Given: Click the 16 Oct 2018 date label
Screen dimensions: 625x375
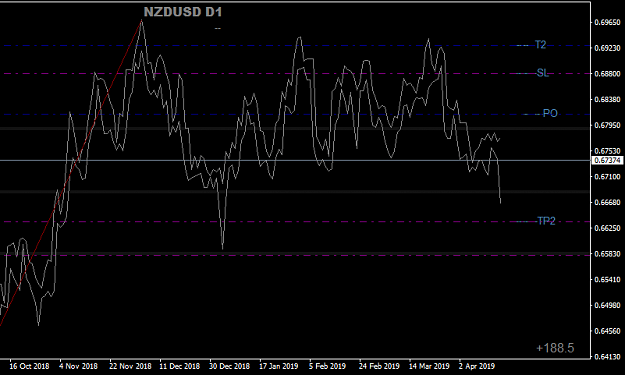Looking at the screenshot, I should click(x=29, y=366).
